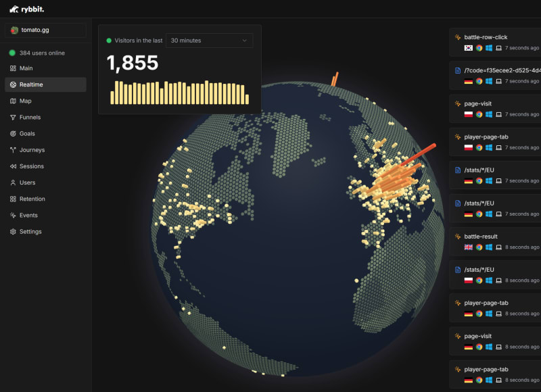Image resolution: width=541 pixels, height=392 pixels.
Task: Open the Journeys icon in sidebar
Action: coord(13,150)
